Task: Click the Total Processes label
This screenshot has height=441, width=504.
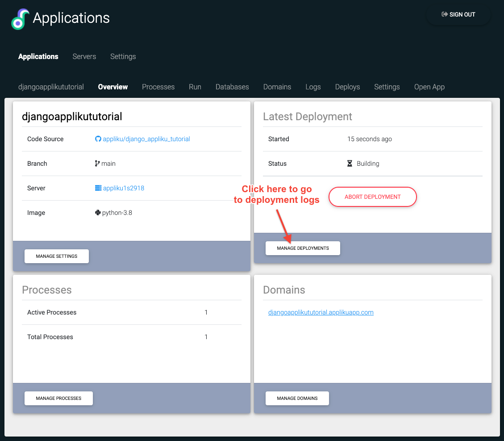Action: (50, 337)
